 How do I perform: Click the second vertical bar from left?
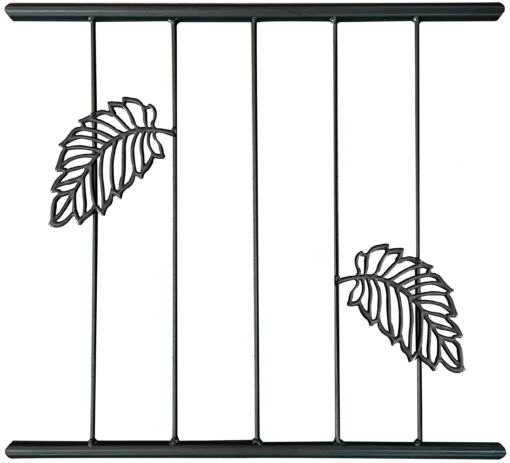[174, 231]
